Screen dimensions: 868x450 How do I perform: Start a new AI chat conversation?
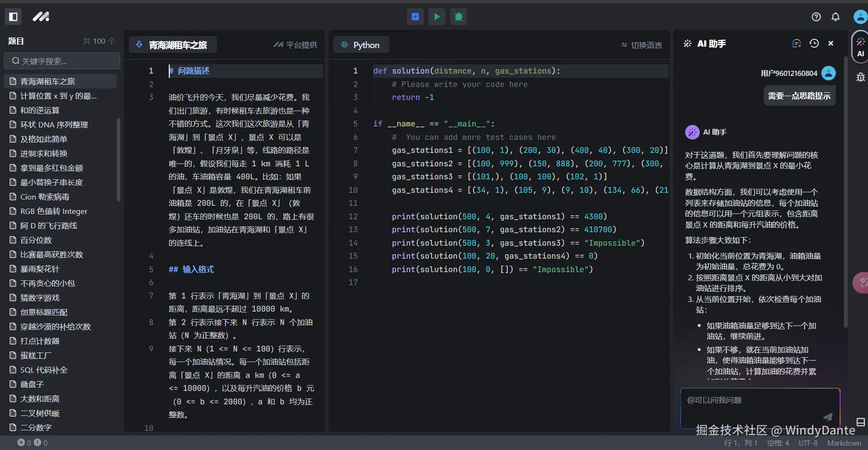tap(796, 44)
